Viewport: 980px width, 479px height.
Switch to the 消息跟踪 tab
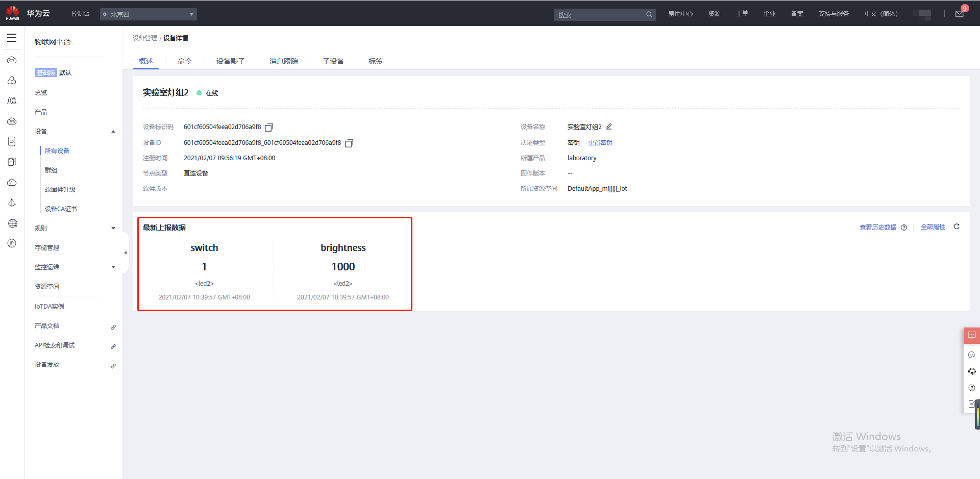point(284,61)
